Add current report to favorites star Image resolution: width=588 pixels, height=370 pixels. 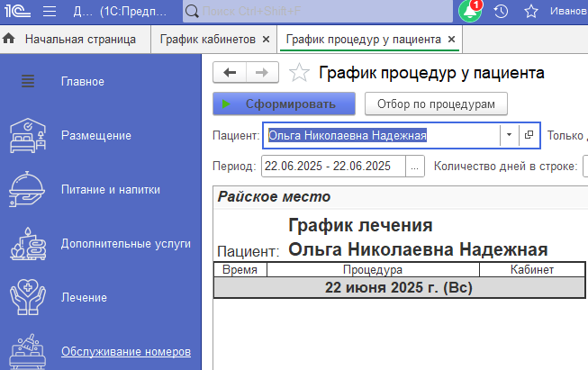tap(301, 73)
